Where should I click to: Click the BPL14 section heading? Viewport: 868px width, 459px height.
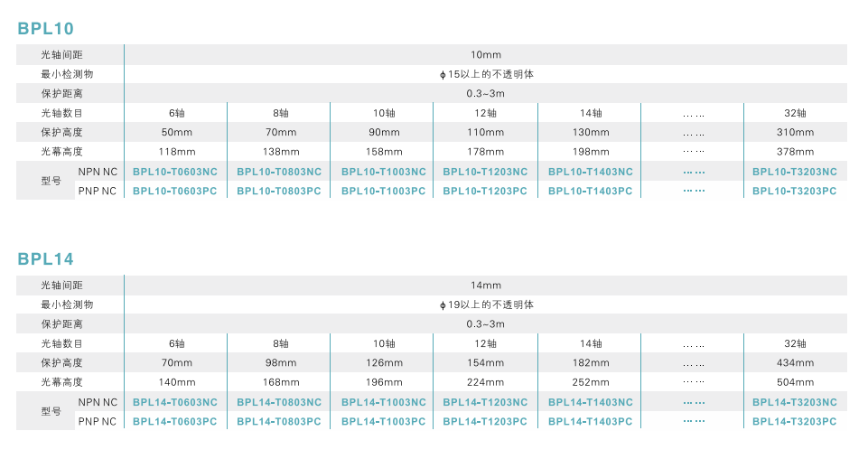point(46,259)
